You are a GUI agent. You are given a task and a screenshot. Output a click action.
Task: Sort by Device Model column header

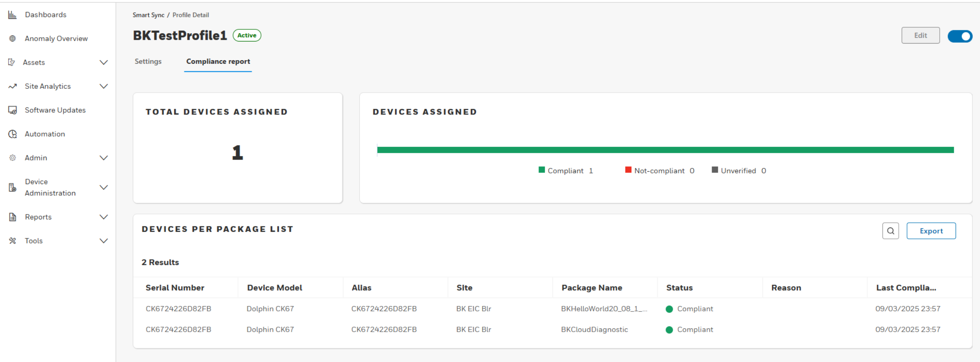(274, 288)
